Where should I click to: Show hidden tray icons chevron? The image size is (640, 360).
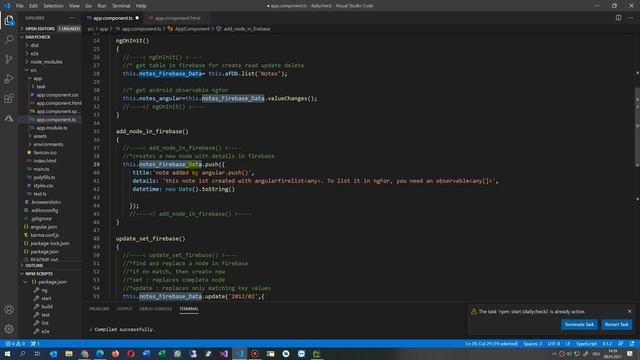[x=554, y=354]
